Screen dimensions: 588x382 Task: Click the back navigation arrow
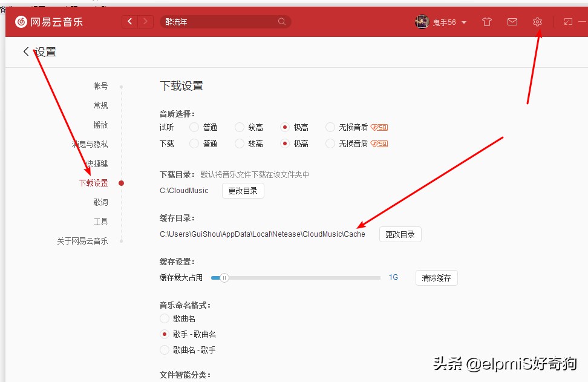pyautogui.click(x=129, y=21)
